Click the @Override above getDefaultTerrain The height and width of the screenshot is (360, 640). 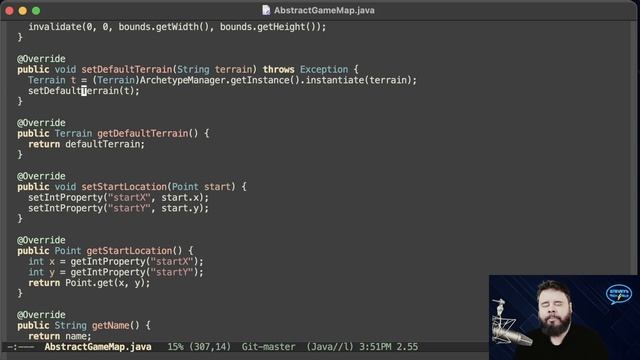click(41, 123)
